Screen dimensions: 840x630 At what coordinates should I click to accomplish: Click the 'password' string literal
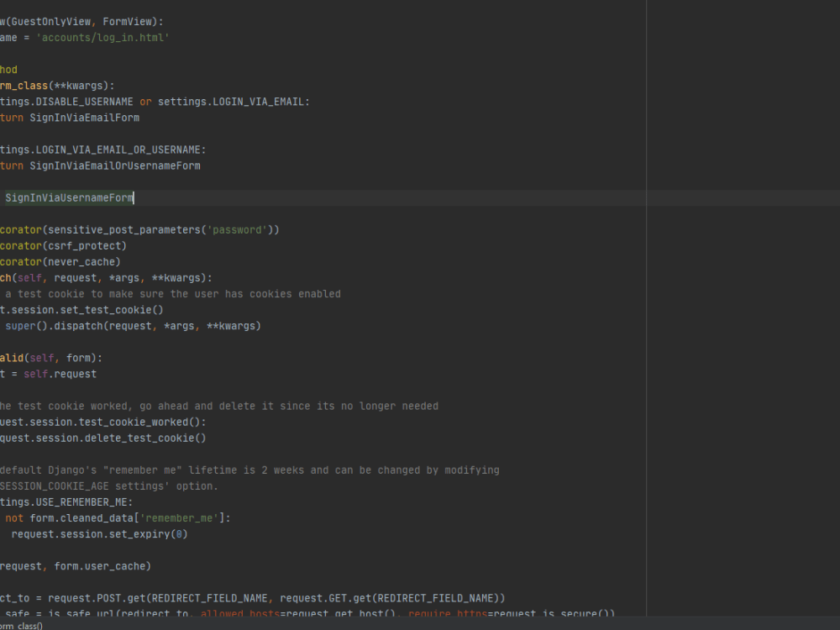(237, 230)
